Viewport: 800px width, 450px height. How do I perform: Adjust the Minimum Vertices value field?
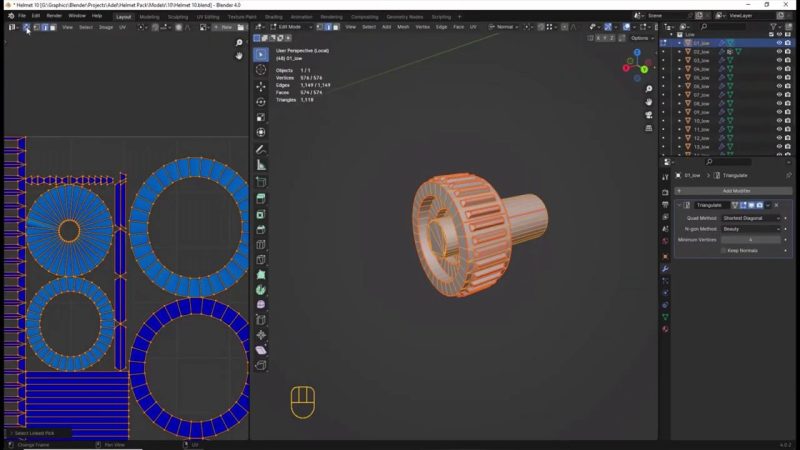750,239
